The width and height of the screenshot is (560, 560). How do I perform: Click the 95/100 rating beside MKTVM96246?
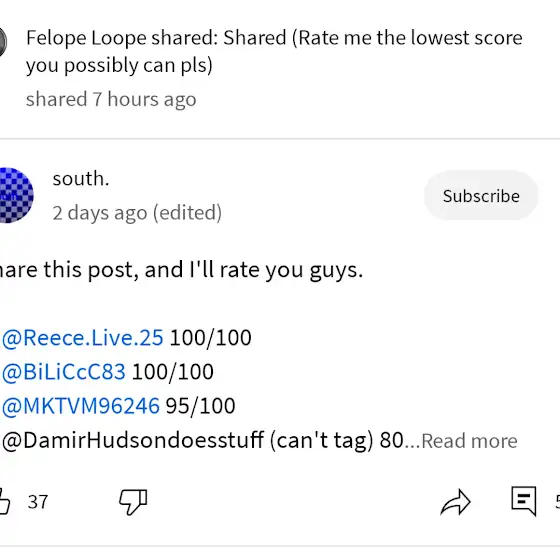coord(200,406)
